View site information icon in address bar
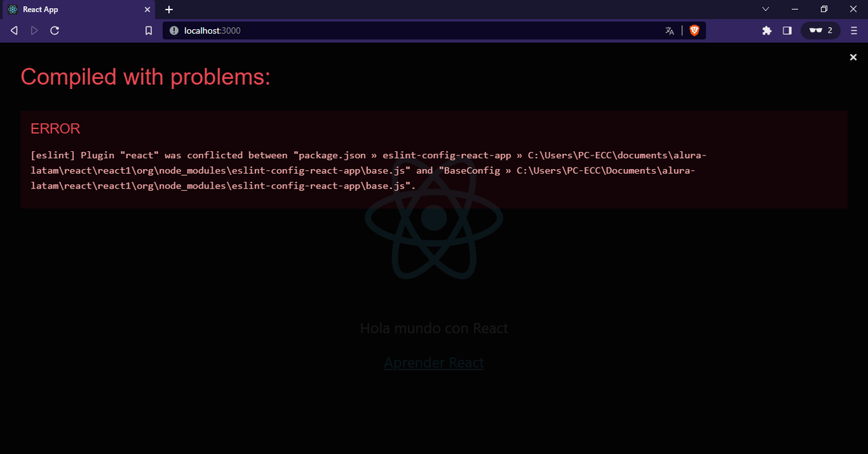The height and width of the screenshot is (454, 868). [174, 31]
